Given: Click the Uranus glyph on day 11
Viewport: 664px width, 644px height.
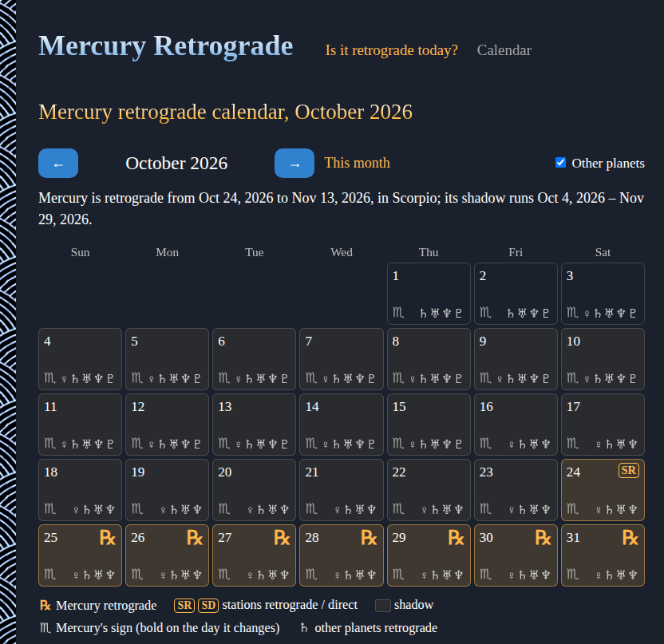Looking at the screenshot, I should [x=87, y=444].
